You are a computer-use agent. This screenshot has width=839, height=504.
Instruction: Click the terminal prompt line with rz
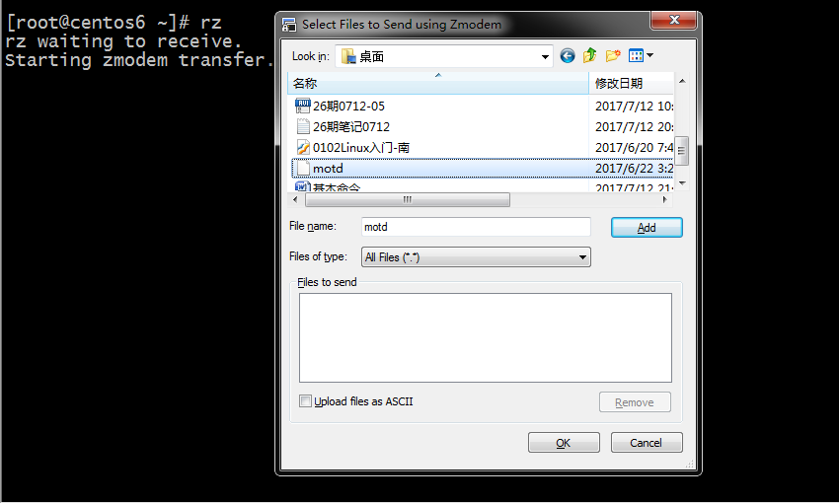tap(114, 23)
